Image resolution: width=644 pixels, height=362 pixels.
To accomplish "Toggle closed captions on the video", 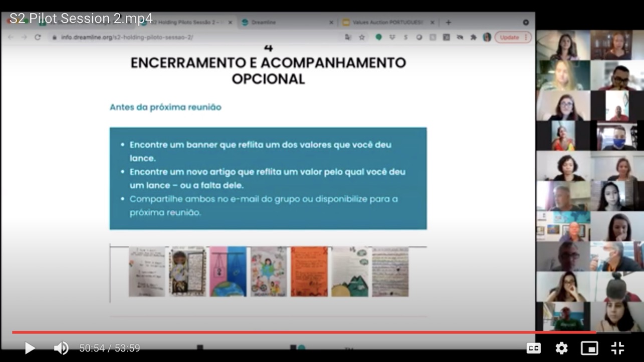I will tap(533, 348).
